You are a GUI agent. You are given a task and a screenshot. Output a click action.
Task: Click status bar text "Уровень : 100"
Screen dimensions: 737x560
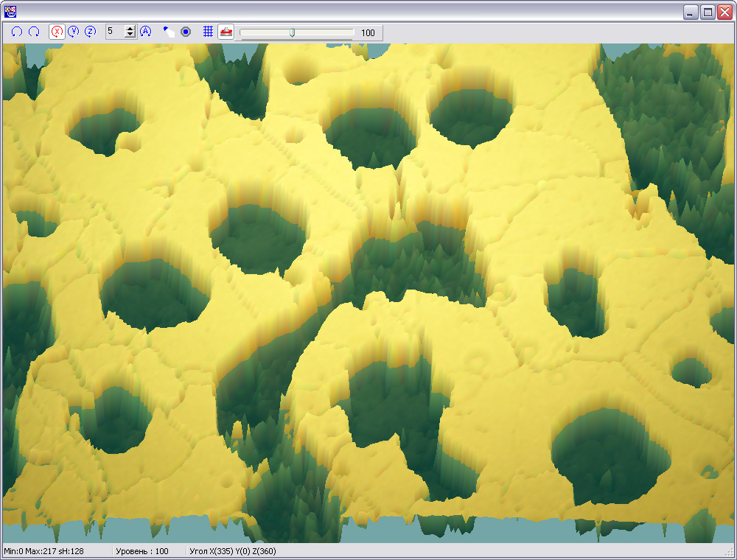pyautogui.click(x=142, y=551)
